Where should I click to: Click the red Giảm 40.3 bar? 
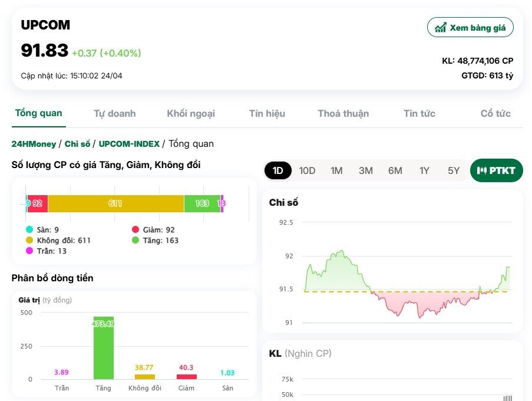187,377
